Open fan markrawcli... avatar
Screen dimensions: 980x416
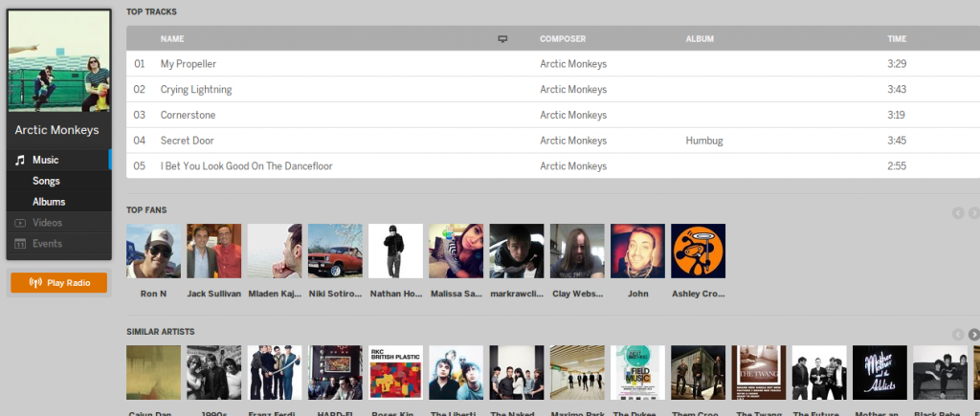pyautogui.click(x=517, y=252)
